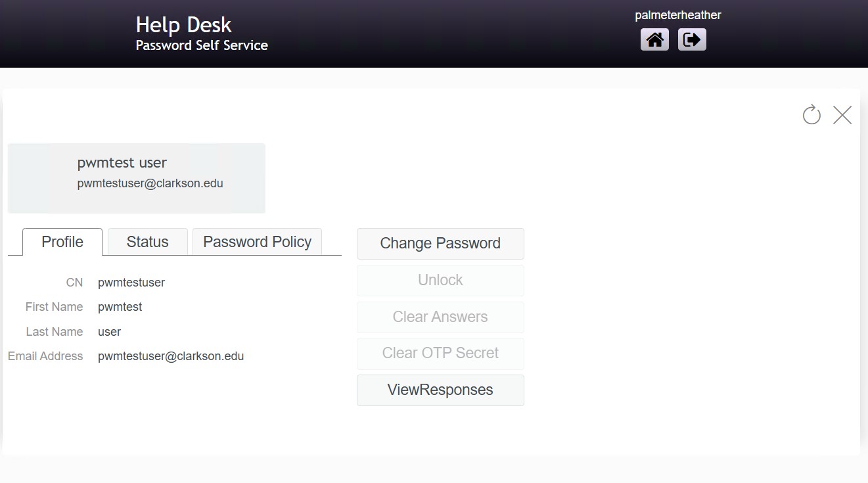Click the Password Self Service subtitle

pyautogui.click(x=202, y=45)
